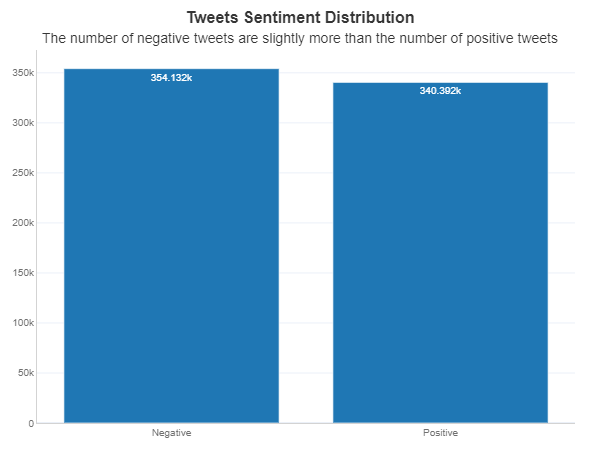Click the 250k y-axis tick label
600x450 pixels.
[23, 173]
